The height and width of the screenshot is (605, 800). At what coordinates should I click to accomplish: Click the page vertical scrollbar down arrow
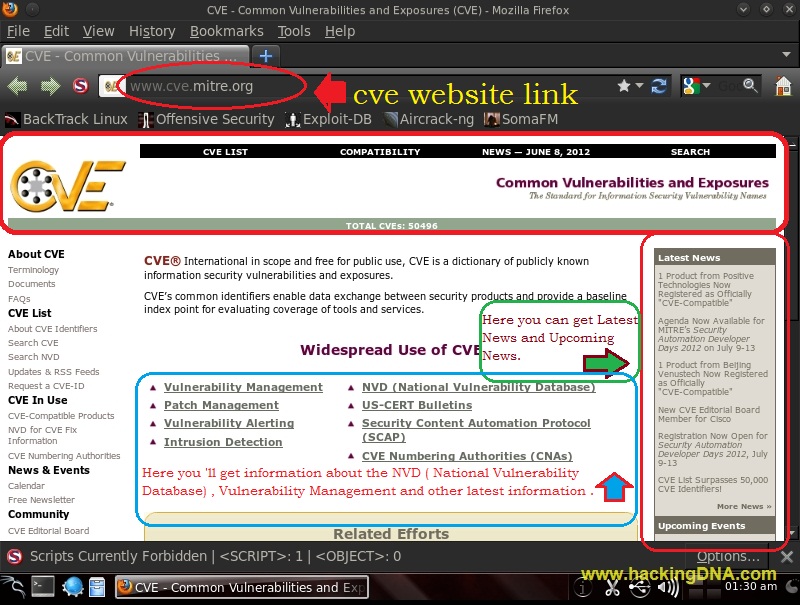tap(792, 533)
